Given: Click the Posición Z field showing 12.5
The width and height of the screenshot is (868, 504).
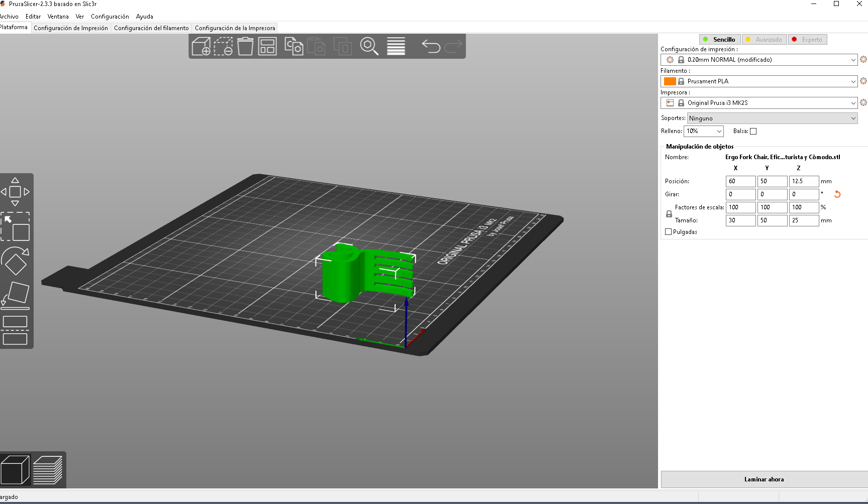Looking at the screenshot, I should [804, 181].
